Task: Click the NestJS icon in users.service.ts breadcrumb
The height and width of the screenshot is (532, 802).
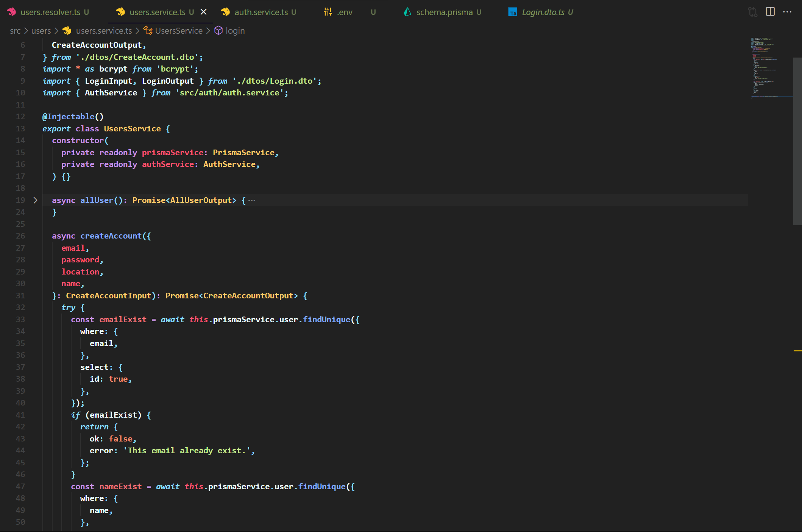Action: pyautogui.click(x=67, y=31)
